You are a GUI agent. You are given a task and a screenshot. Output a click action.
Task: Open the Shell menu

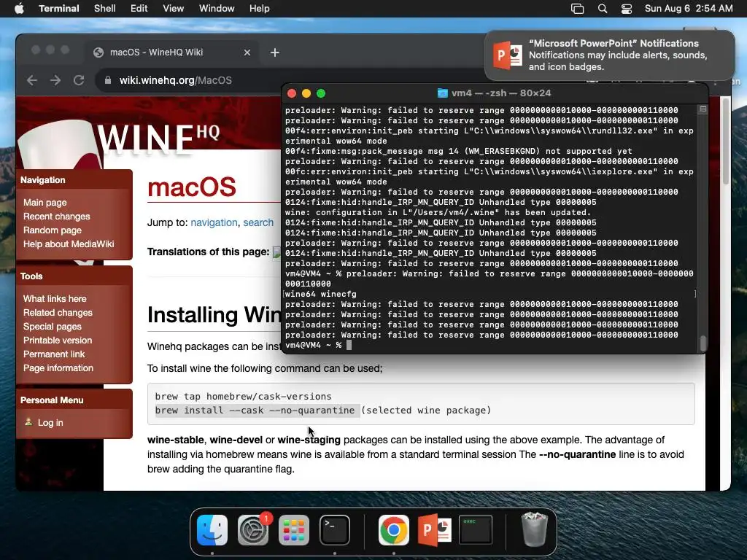click(x=105, y=9)
